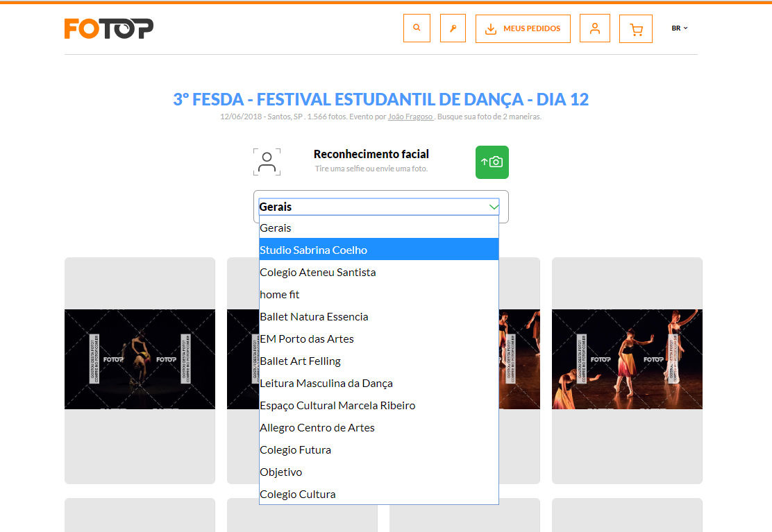772x532 pixels.
Task: Open the first dance photo thumbnail
Action: (x=140, y=359)
